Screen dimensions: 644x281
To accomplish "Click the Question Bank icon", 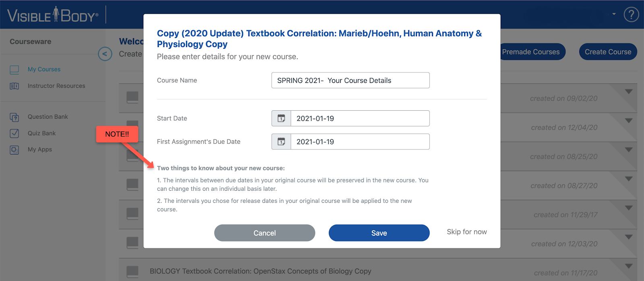I will click(14, 117).
